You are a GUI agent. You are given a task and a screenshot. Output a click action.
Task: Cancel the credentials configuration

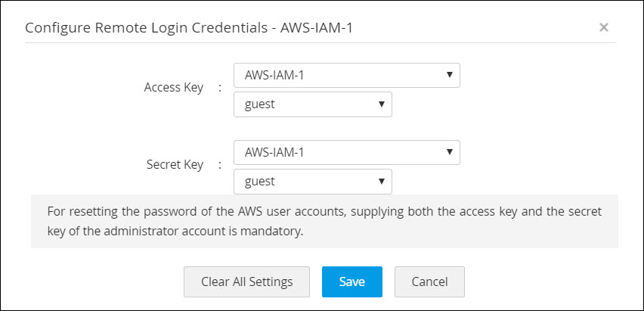tap(429, 281)
